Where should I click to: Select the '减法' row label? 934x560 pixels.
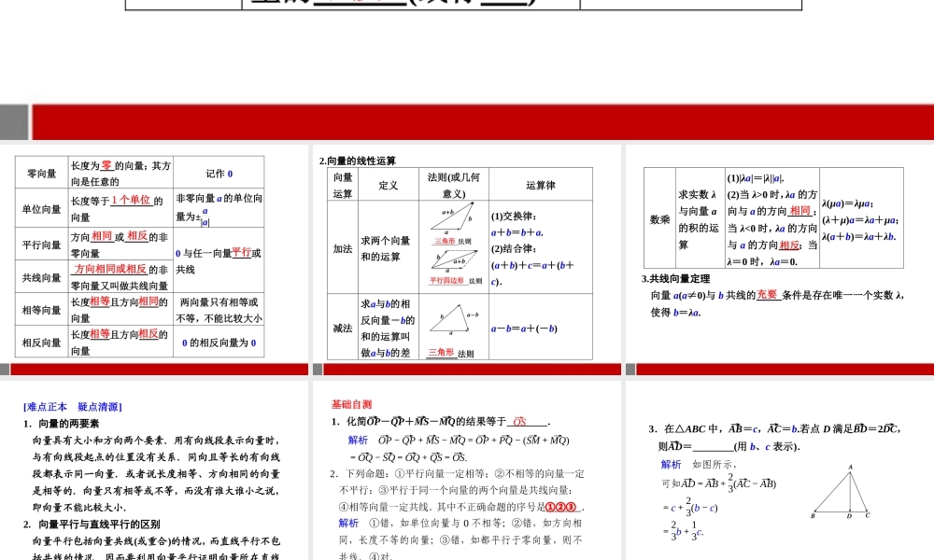pos(343,328)
